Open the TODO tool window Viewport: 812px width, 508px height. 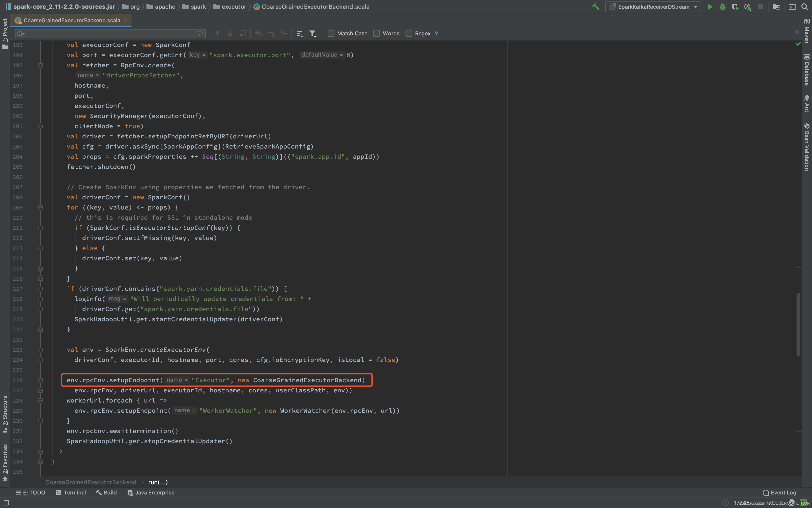(30, 493)
